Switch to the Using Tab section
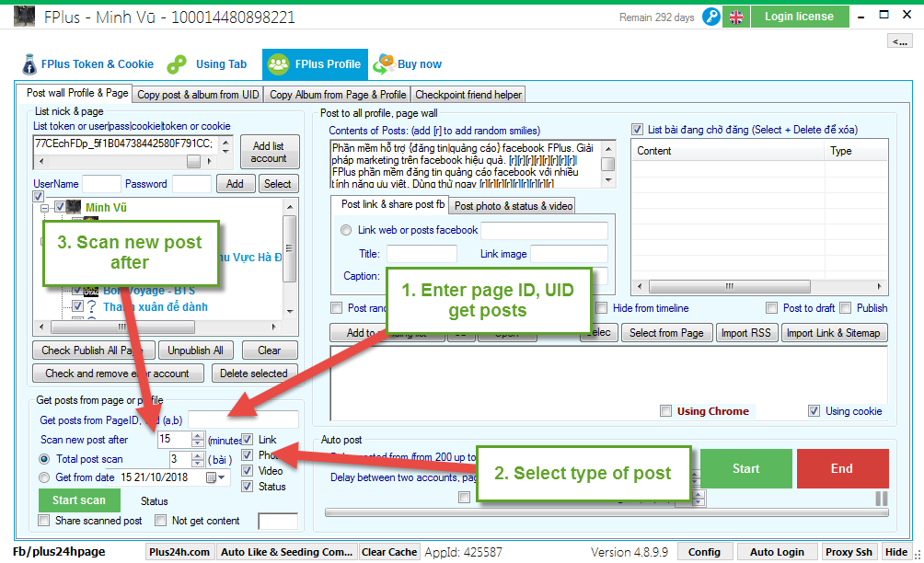This screenshot has height=563, width=924. 207,64
